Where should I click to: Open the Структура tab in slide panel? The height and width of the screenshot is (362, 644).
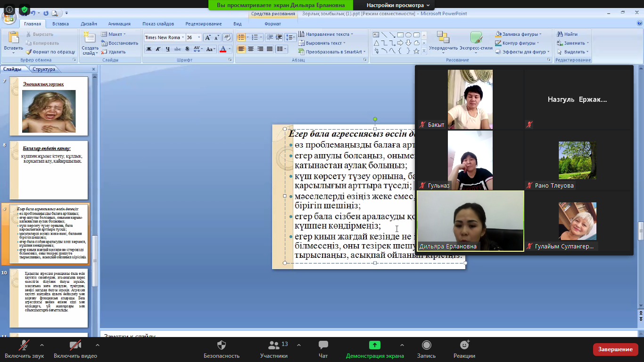(x=44, y=69)
